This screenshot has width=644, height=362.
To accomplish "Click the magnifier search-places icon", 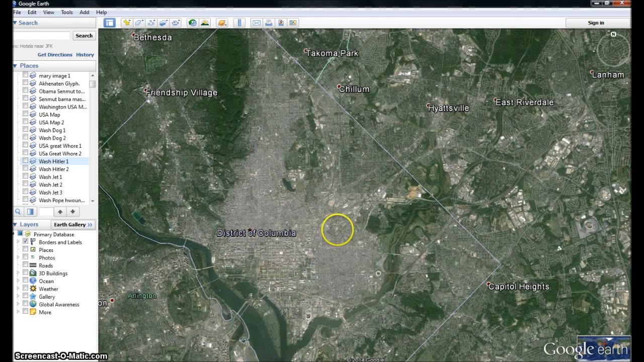I will pyautogui.click(x=18, y=212).
